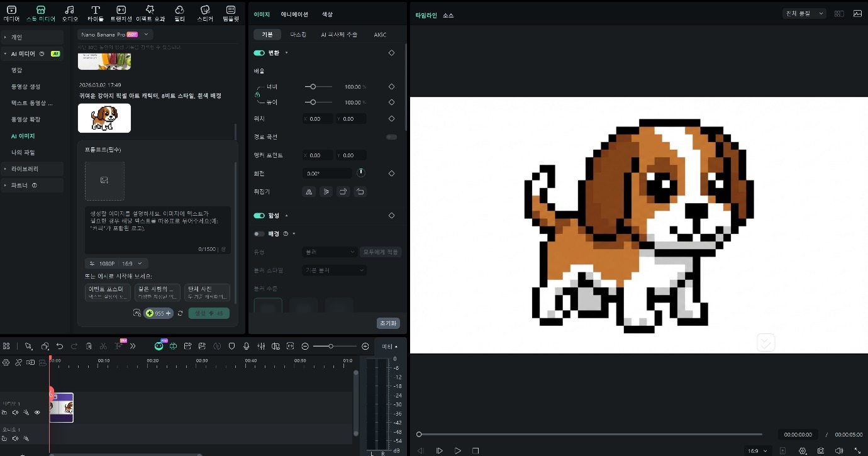Image resolution: width=868 pixels, height=456 pixels.
Task: Toggle the Transform (변환) switch off
Action: pos(259,53)
